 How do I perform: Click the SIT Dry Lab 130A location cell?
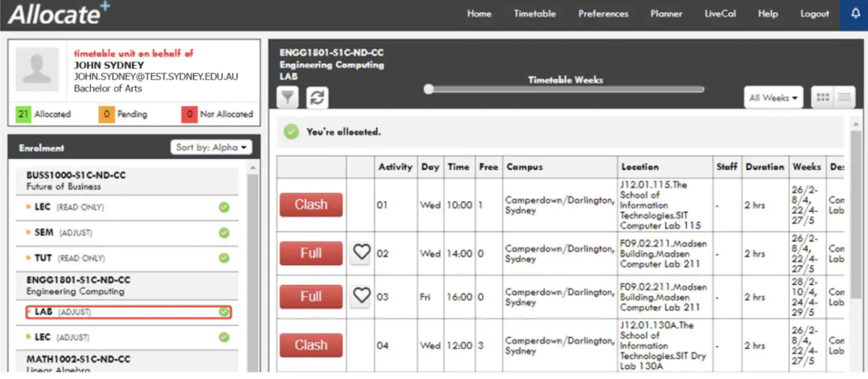tap(665, 345)
